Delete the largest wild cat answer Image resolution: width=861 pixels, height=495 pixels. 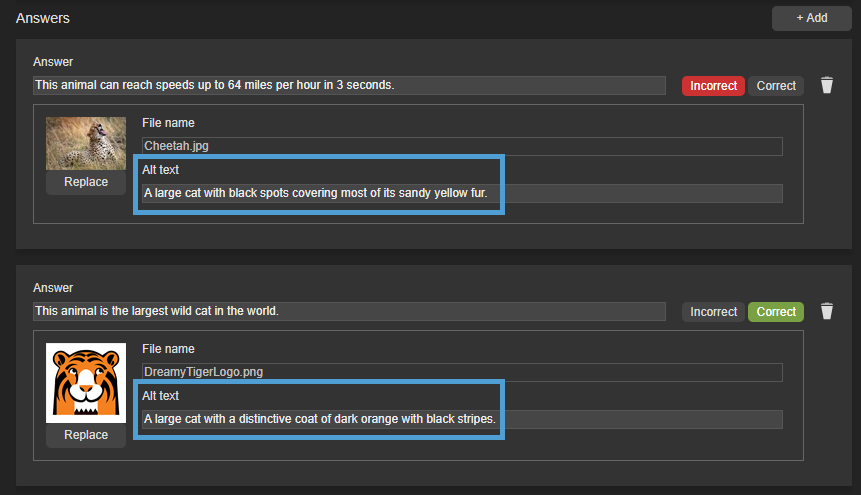[827, 311]
